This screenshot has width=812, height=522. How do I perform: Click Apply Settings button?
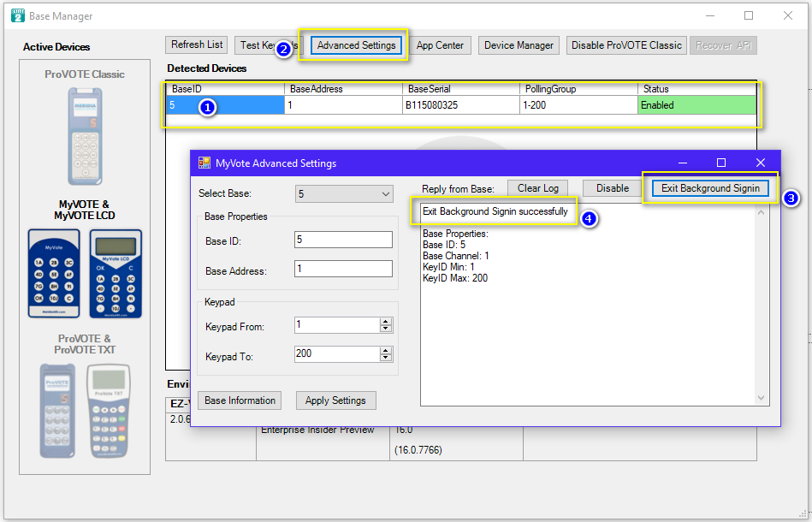point(335,400)
